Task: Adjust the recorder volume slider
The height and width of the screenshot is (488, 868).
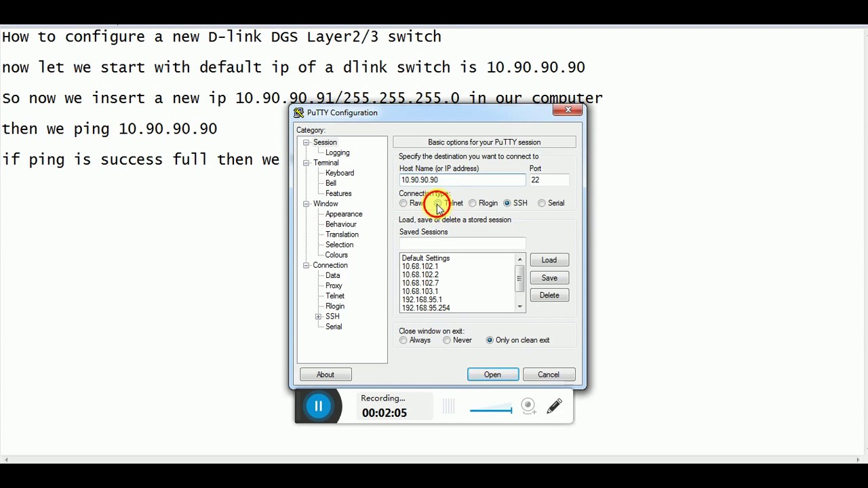Action: [x=491, y=410]
